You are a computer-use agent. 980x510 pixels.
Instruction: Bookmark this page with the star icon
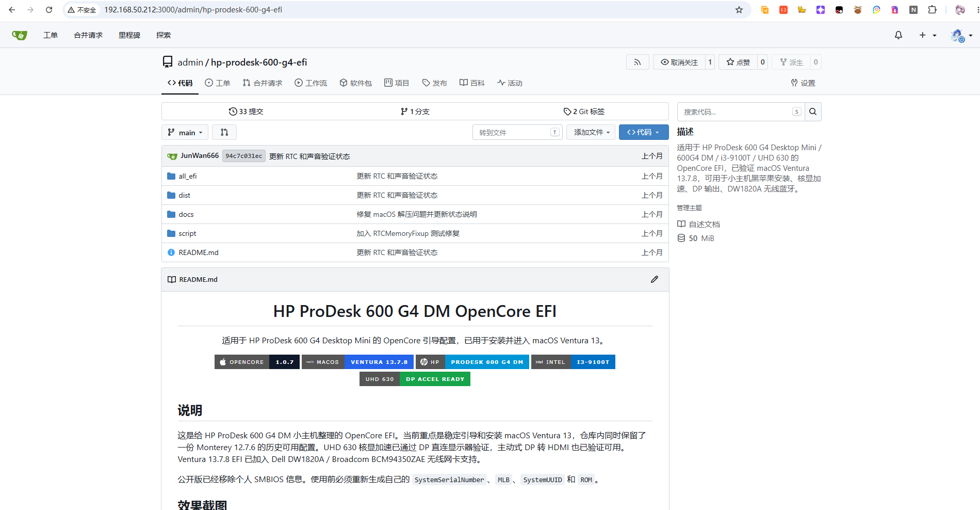pos(739,10)
